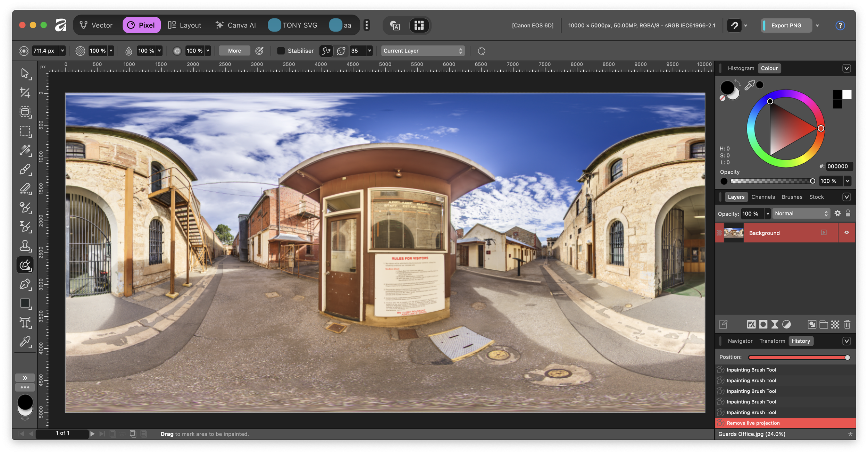Delete layer using trash icon

tap(847, 324)
